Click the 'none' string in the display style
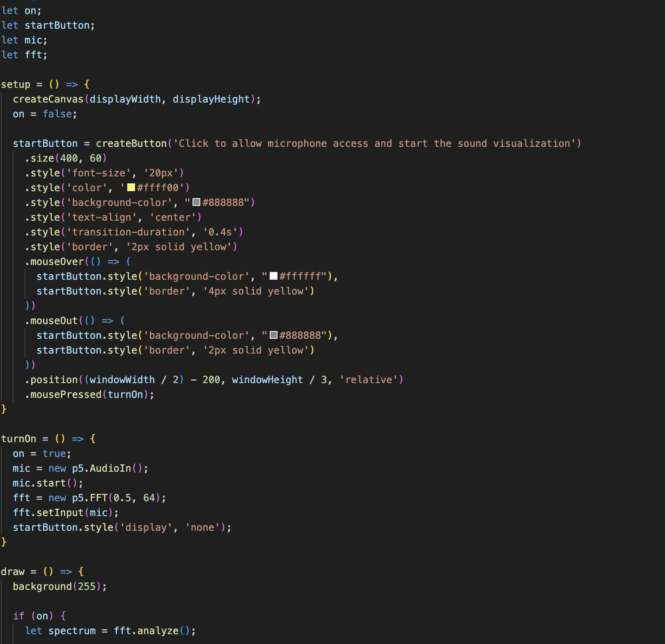665x644 pixels. click(x=202, y=528)
